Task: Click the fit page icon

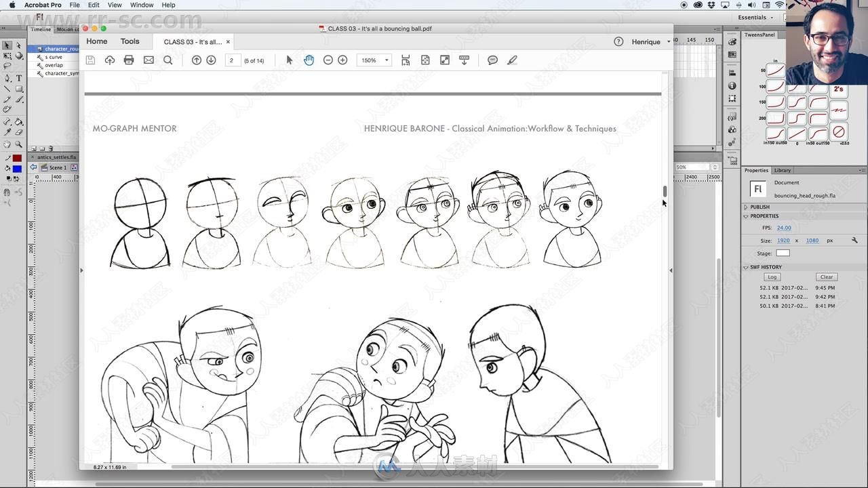Action: 425,60
